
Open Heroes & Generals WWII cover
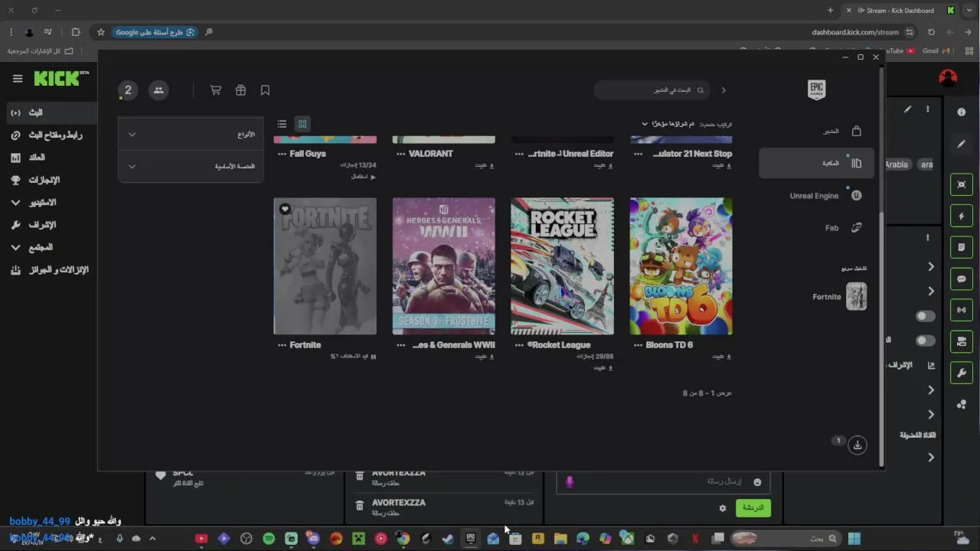pyautogui.click(x=443, y=266)
